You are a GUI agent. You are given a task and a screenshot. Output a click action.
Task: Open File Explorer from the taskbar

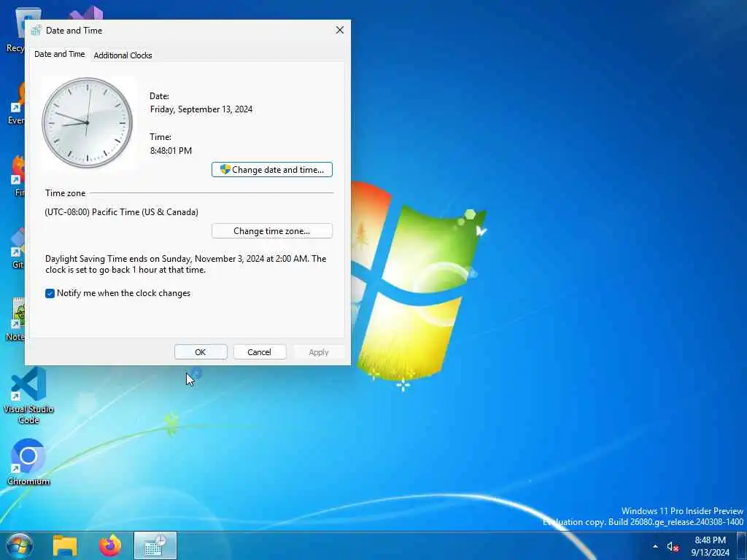pyautogui.click(x=65, y=545)
